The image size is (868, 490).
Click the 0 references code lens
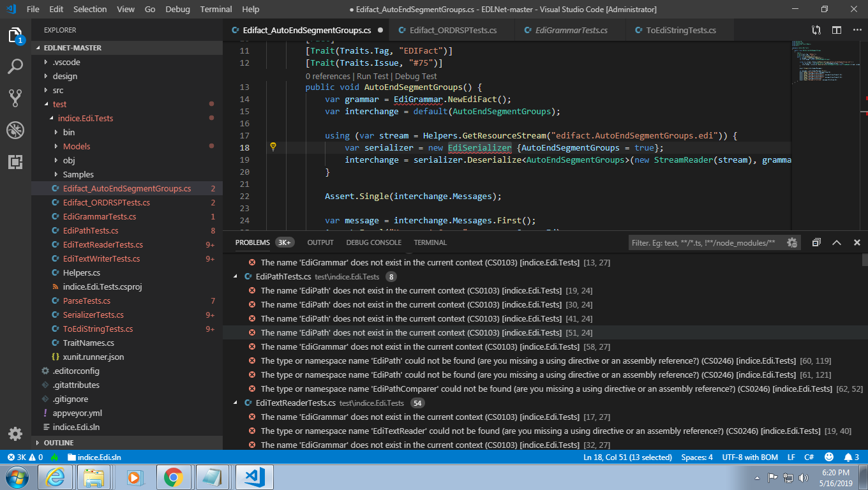327,76
